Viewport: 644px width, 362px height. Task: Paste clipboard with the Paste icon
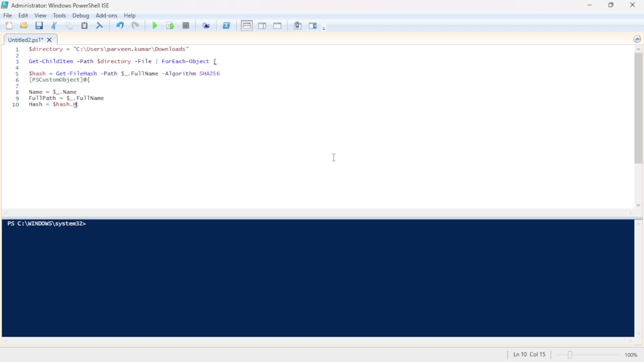(x=84, y=26)
